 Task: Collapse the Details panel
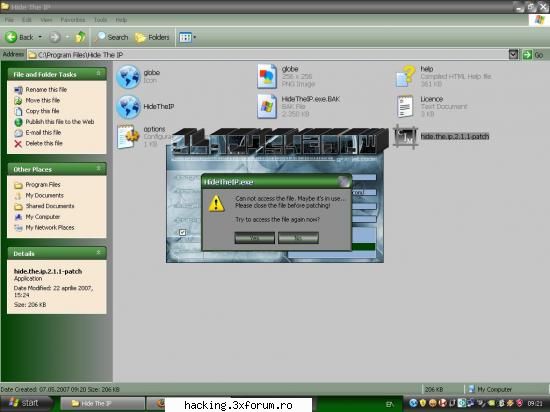pos(99,252)
